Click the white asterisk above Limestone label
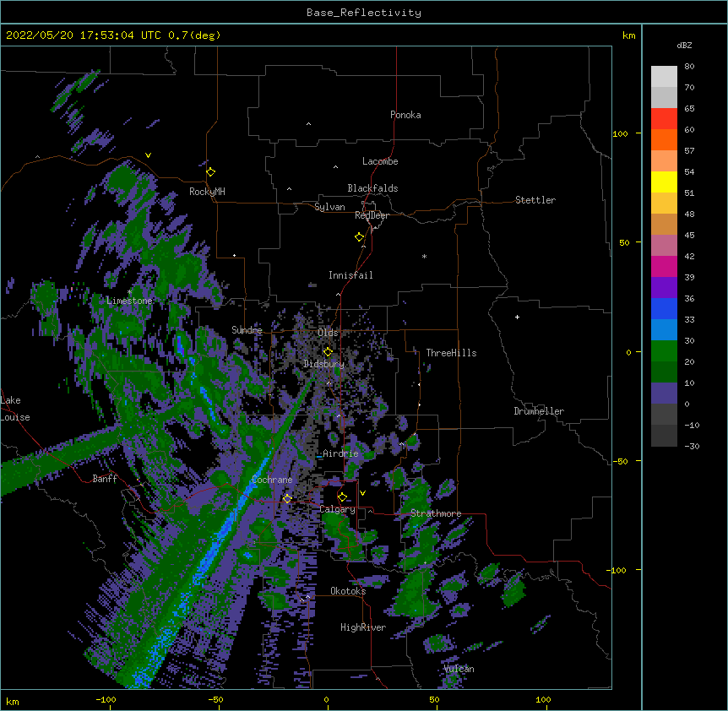The image size is (728, 711). (x=130, y=292)
